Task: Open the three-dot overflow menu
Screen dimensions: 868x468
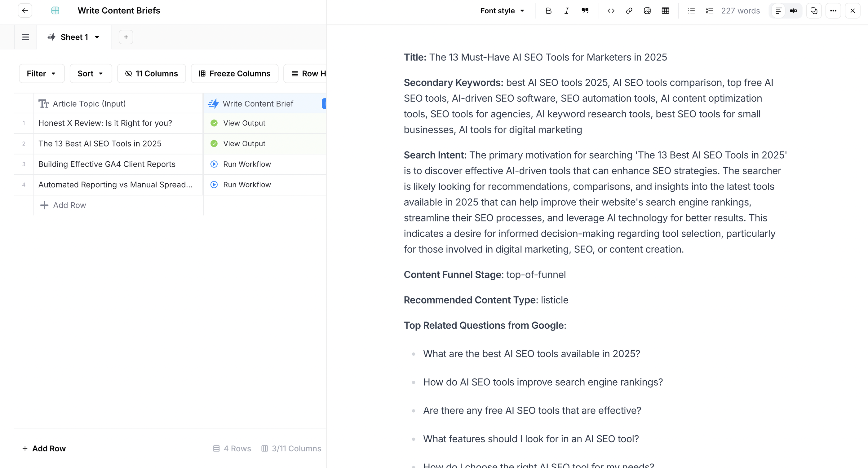Action: click(x=833, y=11)
